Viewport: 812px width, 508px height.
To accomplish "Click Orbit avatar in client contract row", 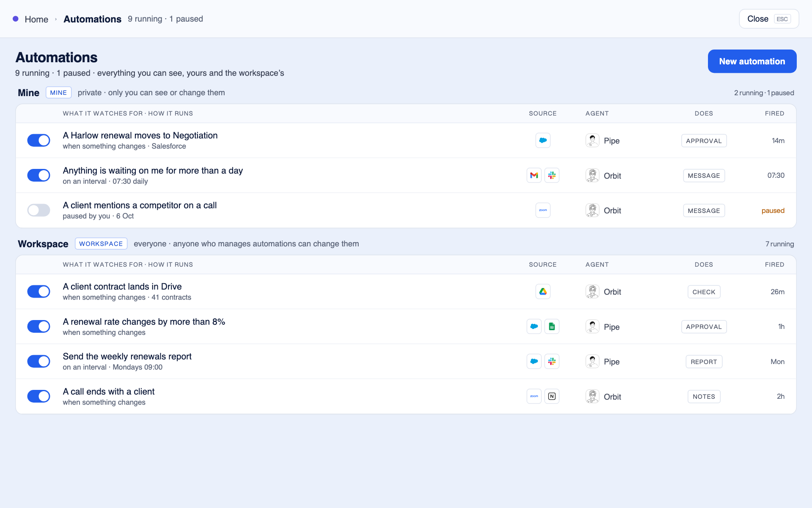I will tap(593, 292).
